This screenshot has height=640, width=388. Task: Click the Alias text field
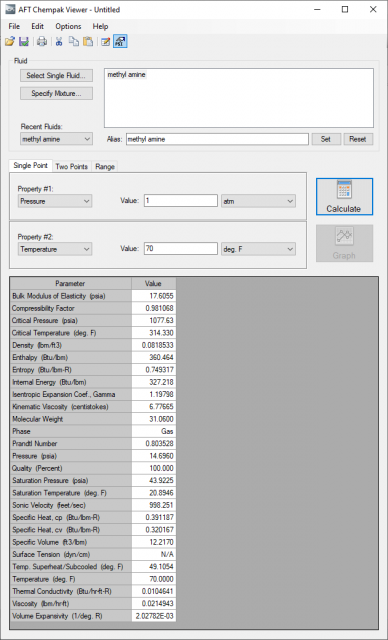(217, 139)
